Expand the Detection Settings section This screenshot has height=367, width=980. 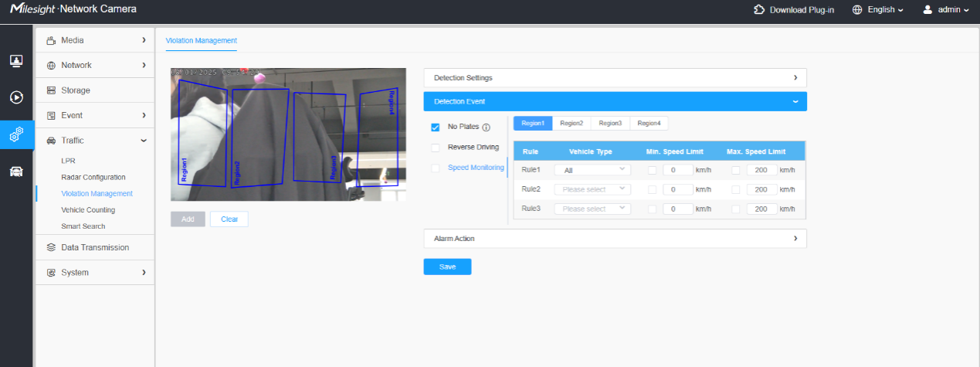coord(615,77)
